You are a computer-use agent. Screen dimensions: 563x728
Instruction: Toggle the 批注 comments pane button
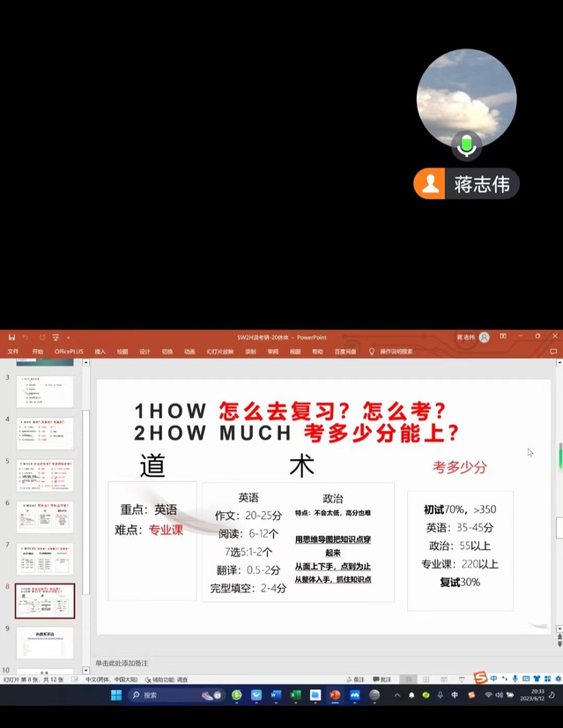tap(382, 680)
